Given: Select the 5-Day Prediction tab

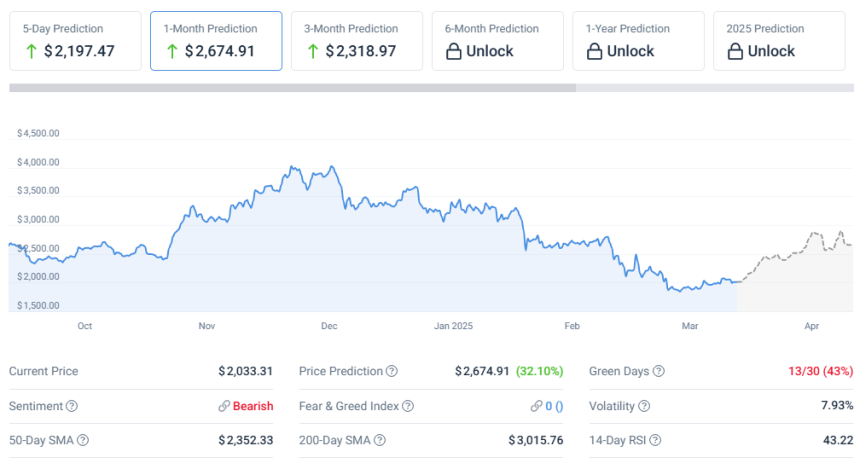Looking at the screenshot, I should tap(76, 41).
